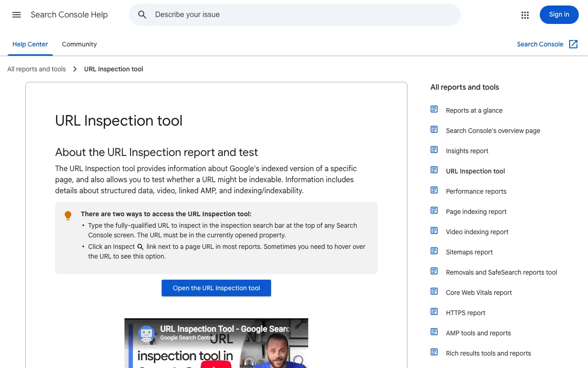Open the Search Console link
588x368 pixels.
click(540, 44)
